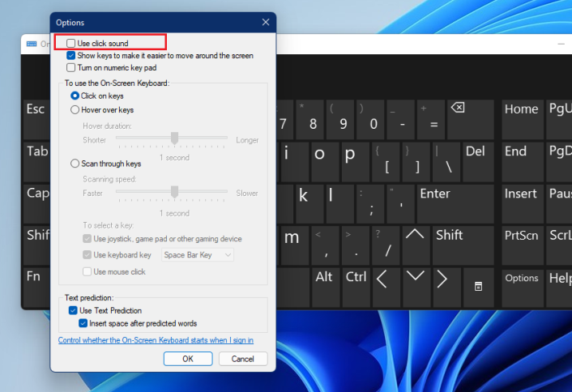Tap the Esc key on keyboard
Image resolution: width=572 pixels, height=392 pixels.
tap(36, 119)
